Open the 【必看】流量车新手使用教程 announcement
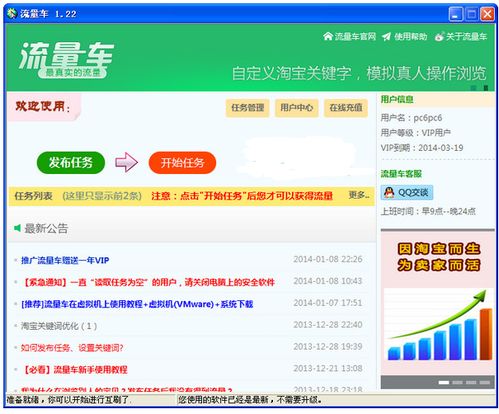This screenshot has width=499, height=414. click(x=74, y=369)
